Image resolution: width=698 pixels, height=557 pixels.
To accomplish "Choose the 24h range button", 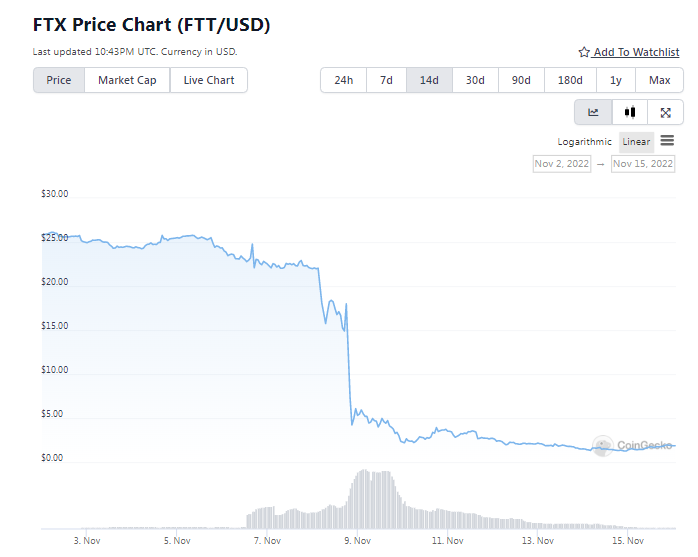I will 344,80.
